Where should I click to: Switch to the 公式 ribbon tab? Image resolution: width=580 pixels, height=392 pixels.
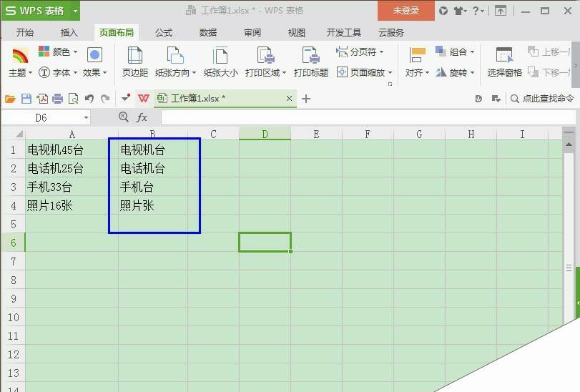164,32
